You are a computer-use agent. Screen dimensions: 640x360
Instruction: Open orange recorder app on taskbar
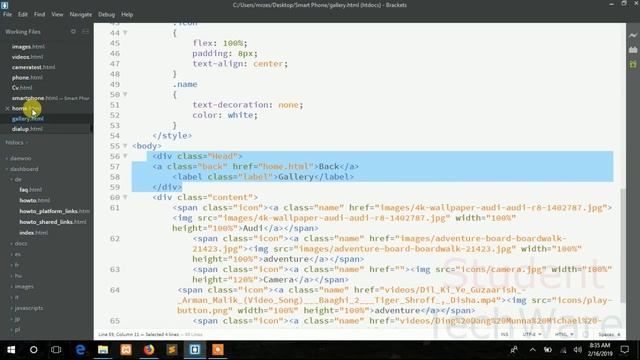click(x=218, y=350)
